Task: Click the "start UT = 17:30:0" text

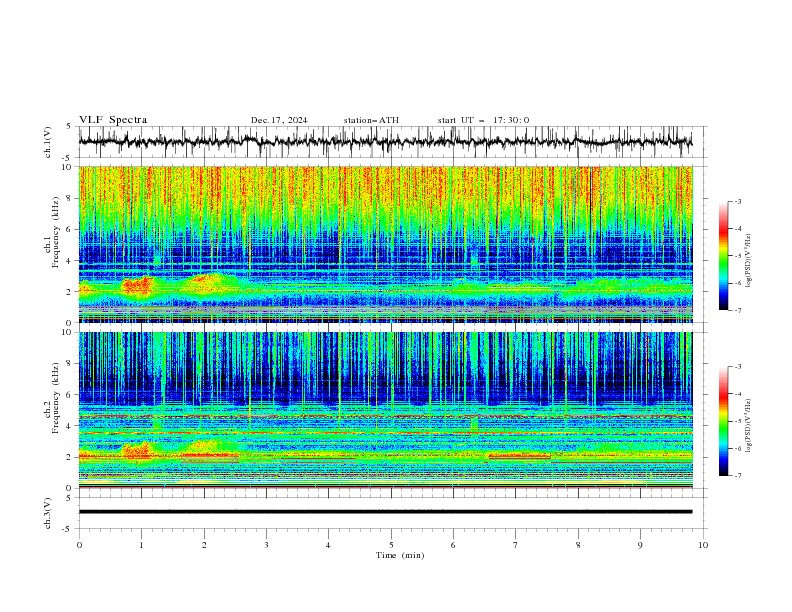Action: click(x=483, y=120)
